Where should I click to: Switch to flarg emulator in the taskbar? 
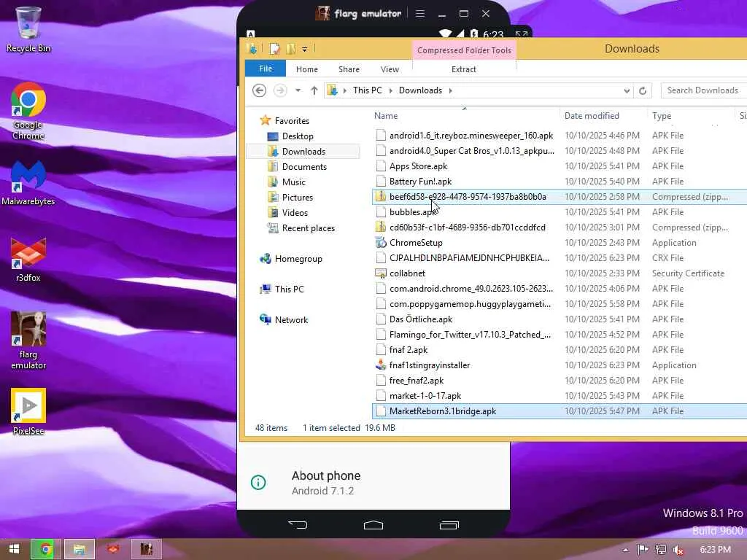coord(146,549)
